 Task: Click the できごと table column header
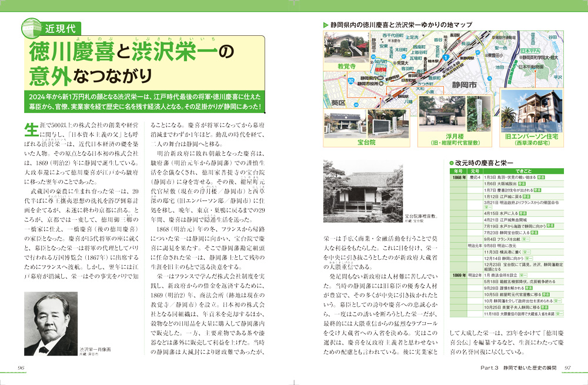523,171
